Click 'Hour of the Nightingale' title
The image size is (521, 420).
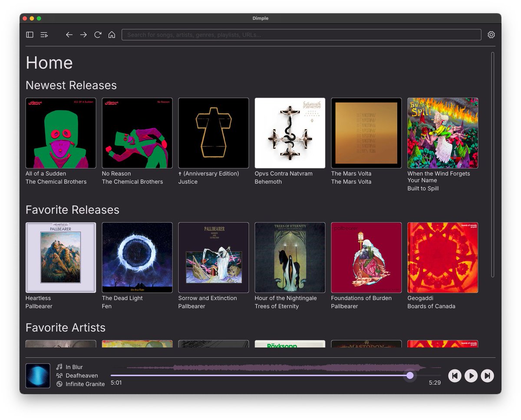click(x=286, y=298)
